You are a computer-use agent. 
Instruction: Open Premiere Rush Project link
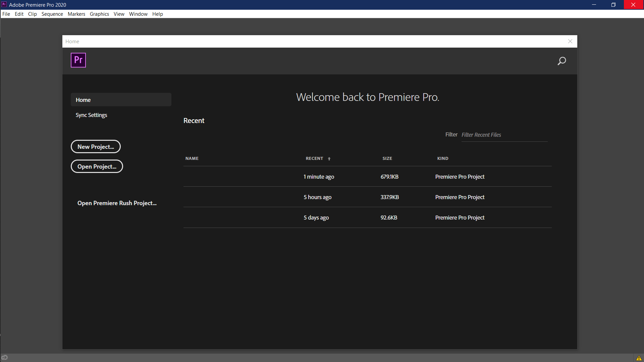[x=117, y=203]
